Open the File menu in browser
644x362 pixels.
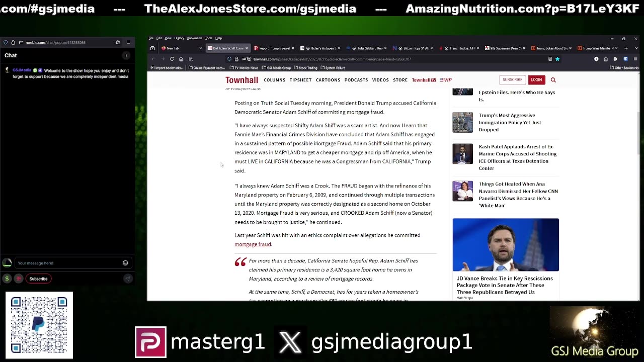point(151,38)
